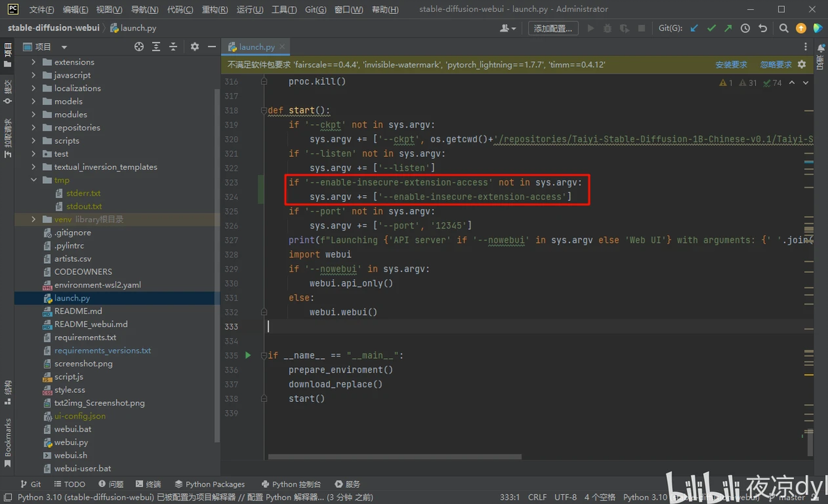Click run gutter arrow at line 335
This screenshot has width=828, height=504.
248,355
